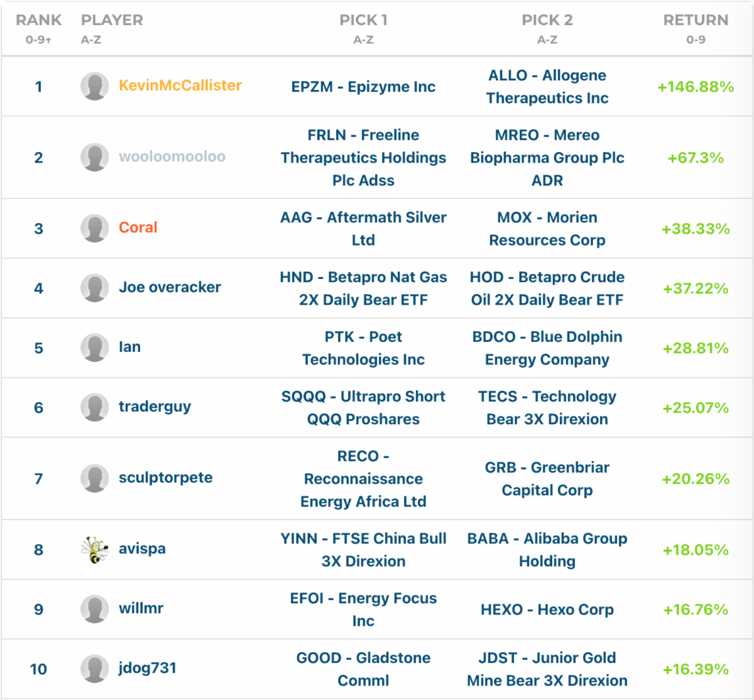Click Coral's avatar icon

point(95,228)
